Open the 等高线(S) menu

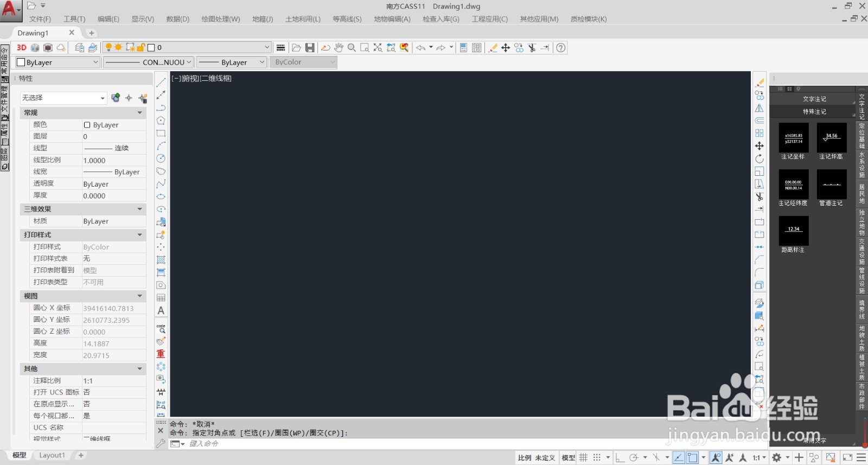point(347,19)
